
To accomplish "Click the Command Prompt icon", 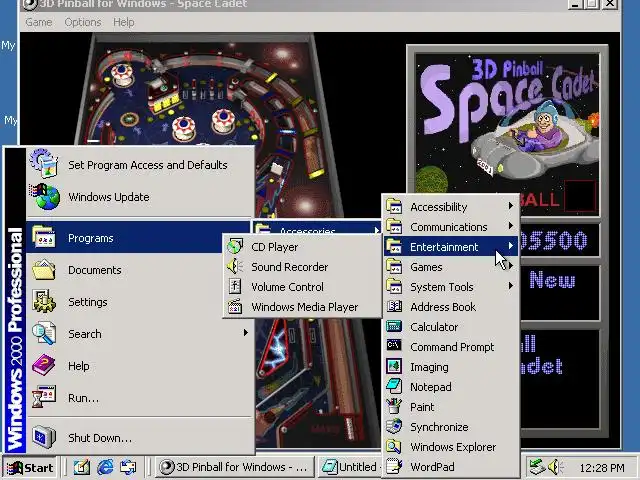I will [x=394, y=346].
